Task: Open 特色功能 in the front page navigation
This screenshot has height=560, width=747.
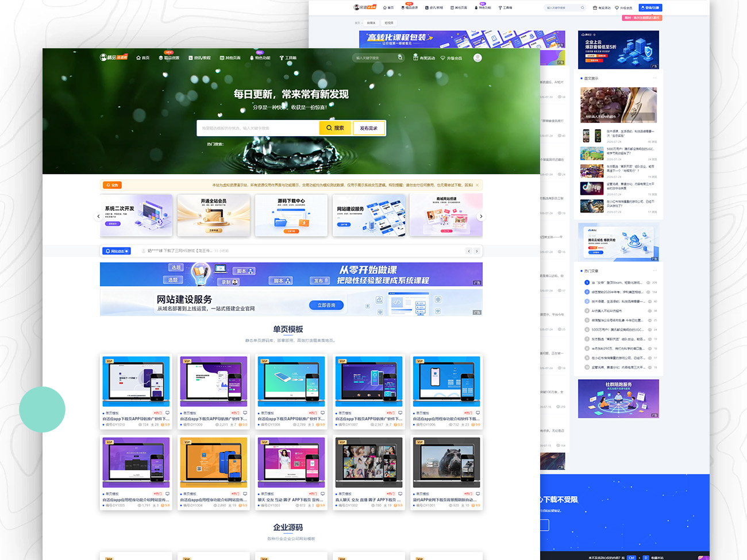Action: pos(260,58)
